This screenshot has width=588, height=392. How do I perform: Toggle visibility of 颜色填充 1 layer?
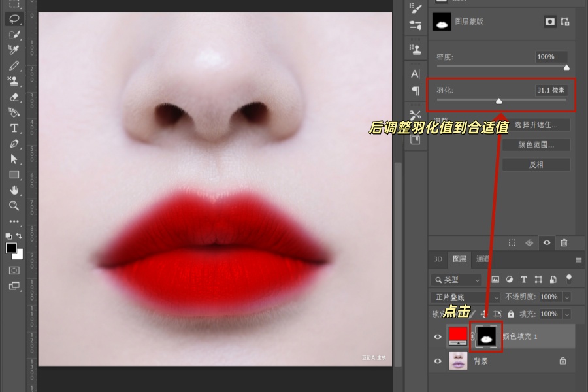tap(438, 336)
